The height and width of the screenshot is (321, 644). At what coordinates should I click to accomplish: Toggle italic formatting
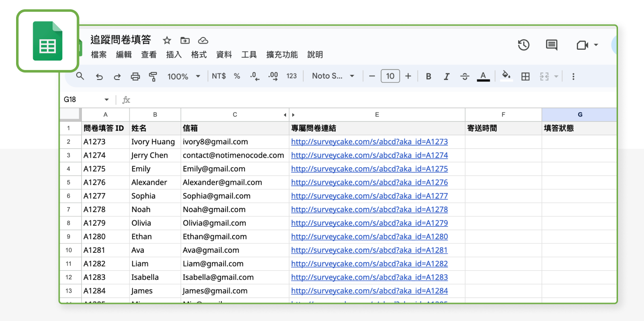pos(446,76)
